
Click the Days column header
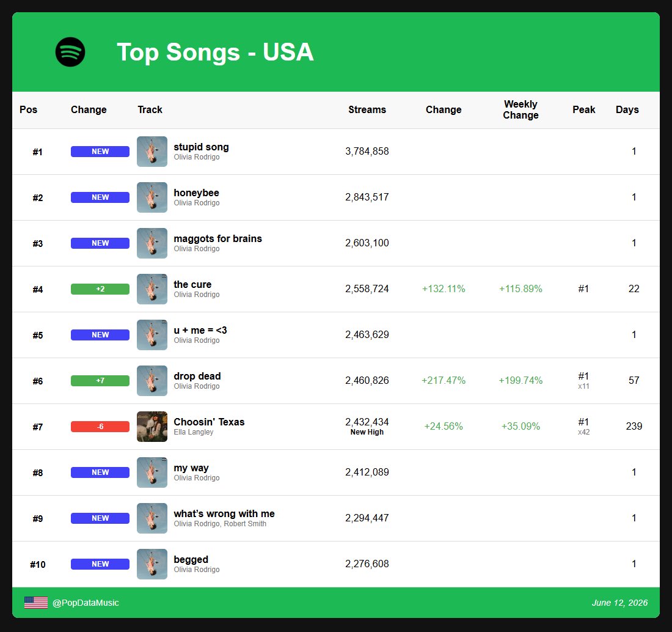[627, 110]
